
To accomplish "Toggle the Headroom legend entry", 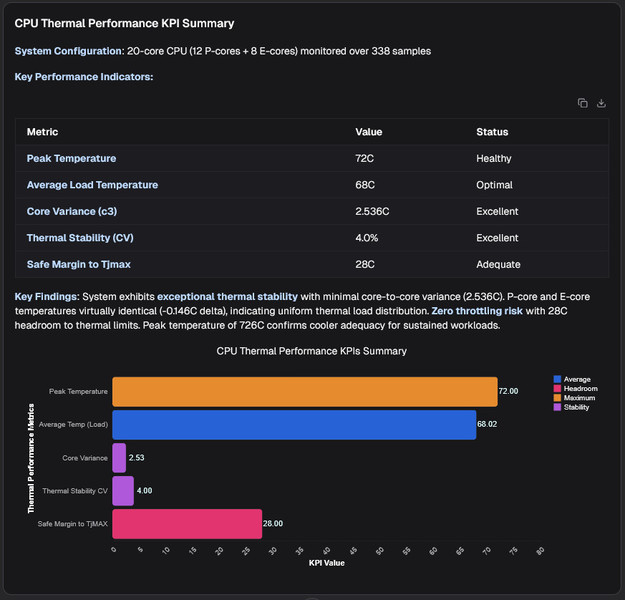I will pos(580,389).
